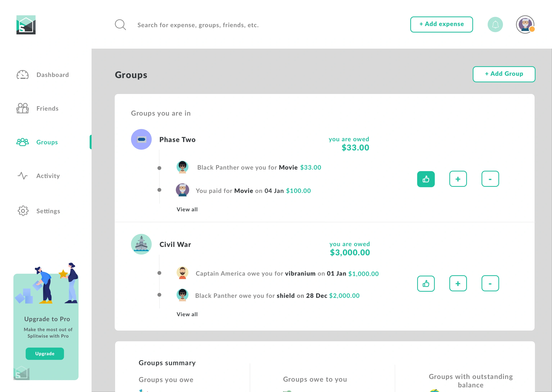Go to the Dashboard menu item
This screenshot has width=552, height=392.
(52, 75)
